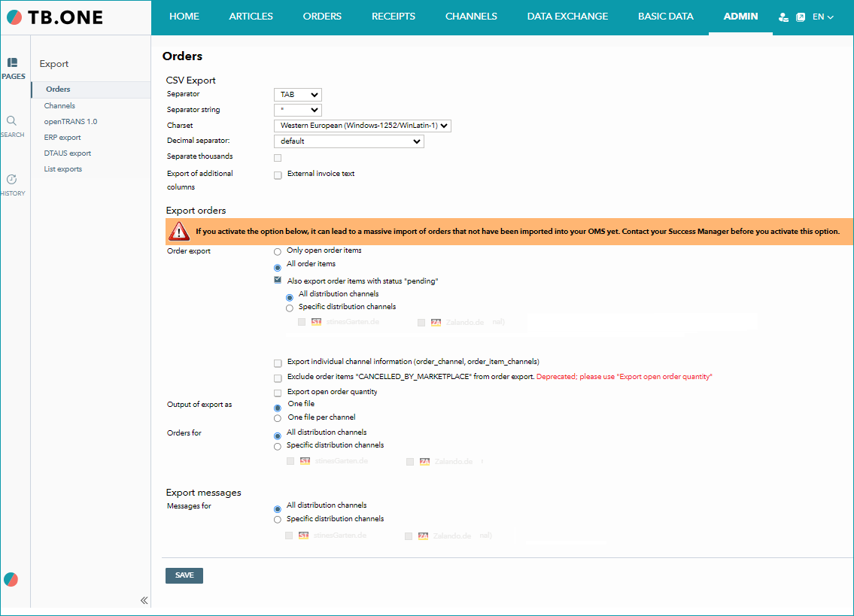Open the CHANNELS top menu
Viewport: 854px width, 616px height.
(471, 17)
